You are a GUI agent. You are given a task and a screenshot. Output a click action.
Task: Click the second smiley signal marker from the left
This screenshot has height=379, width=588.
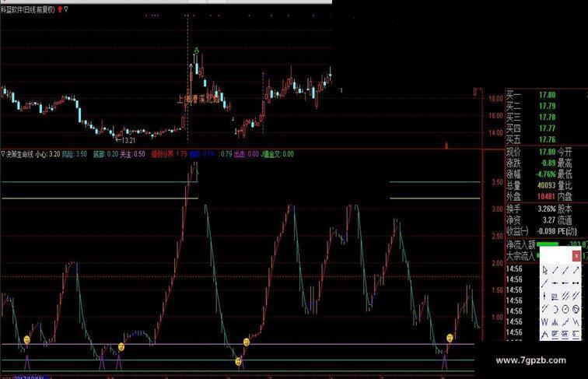coord(121,347)
